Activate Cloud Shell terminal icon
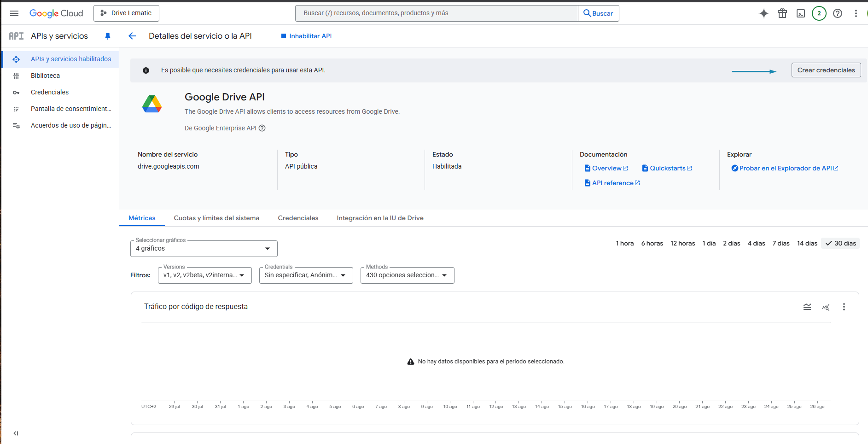The width and height of the screenshot is (868, 444). 801,13
